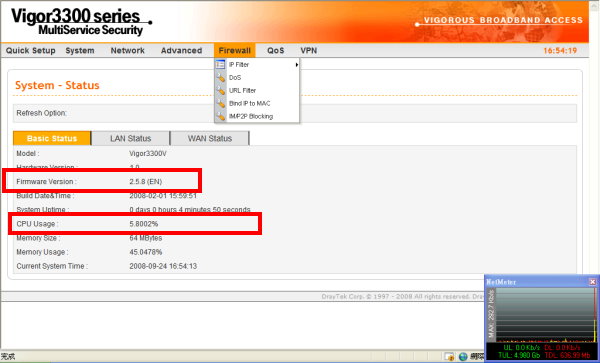Screen dimensions: 600x363
Task: Click the Bind IP to MAC icon
Action: pyautogui.click(x=221, y=104)
